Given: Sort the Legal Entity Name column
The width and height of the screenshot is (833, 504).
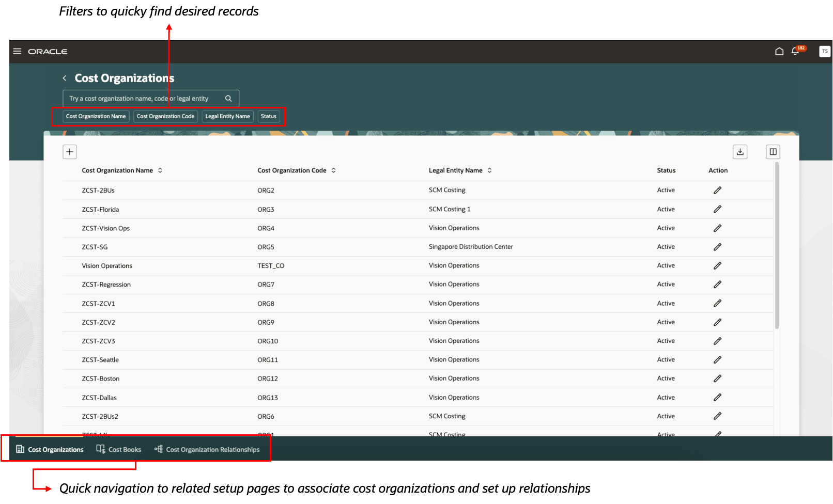Looking at the screenshot, I should [x=490, y=170].
